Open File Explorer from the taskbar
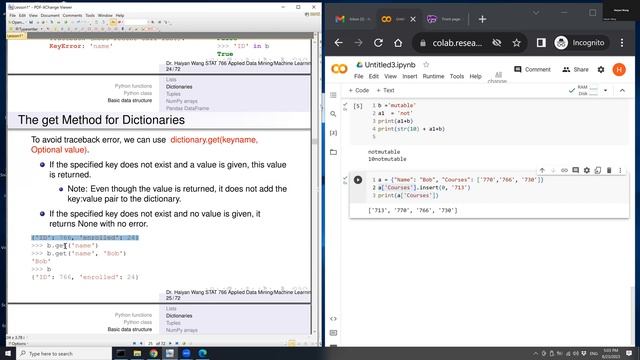This screenshot has width=640, height=360. (x=137, y=353)
